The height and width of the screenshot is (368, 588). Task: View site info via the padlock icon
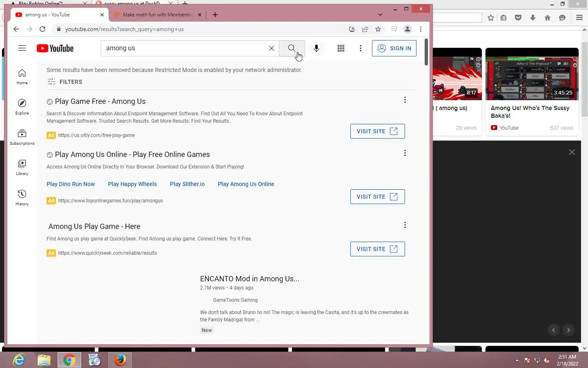pos(59,29)
